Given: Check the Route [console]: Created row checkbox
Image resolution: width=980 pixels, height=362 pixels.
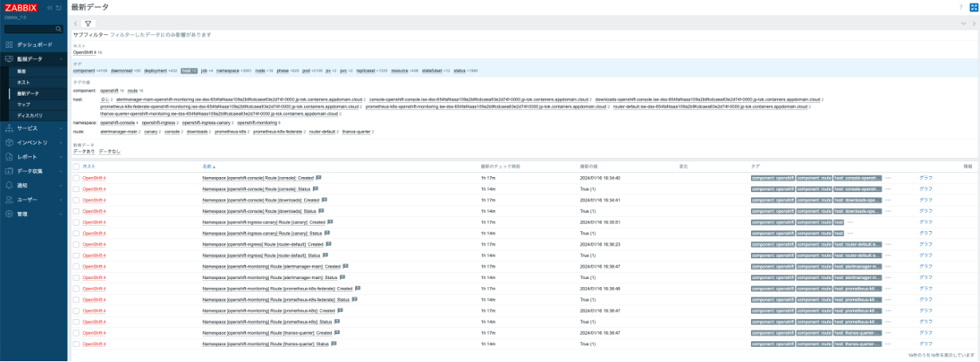Looking at the screenshot, I should [x=76, y=178].
